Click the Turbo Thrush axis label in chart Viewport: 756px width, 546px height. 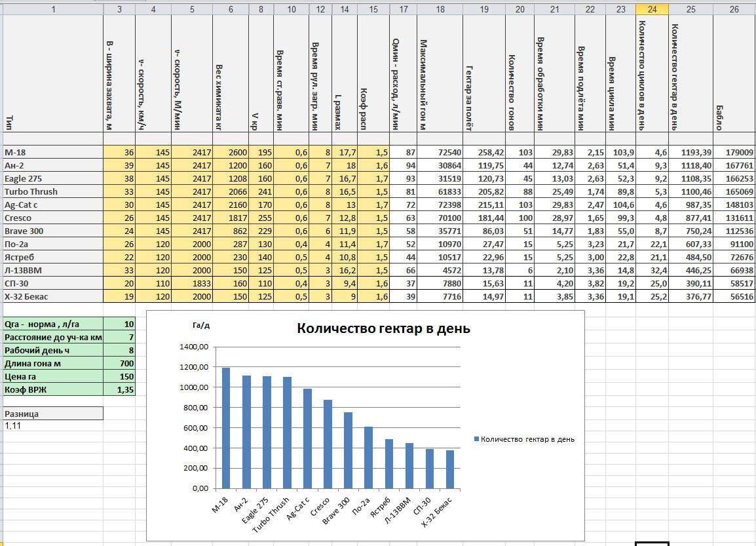(x=271, y=515)
